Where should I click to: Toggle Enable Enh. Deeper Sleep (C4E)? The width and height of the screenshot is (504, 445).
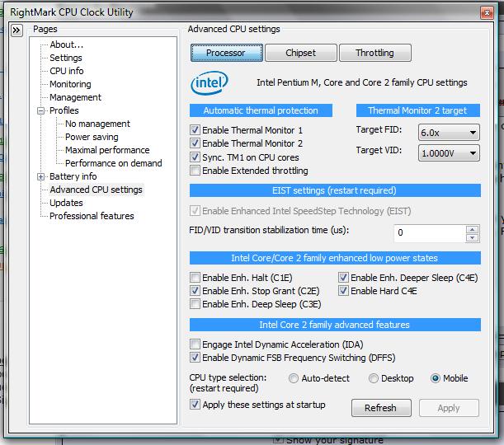[343, 278]
